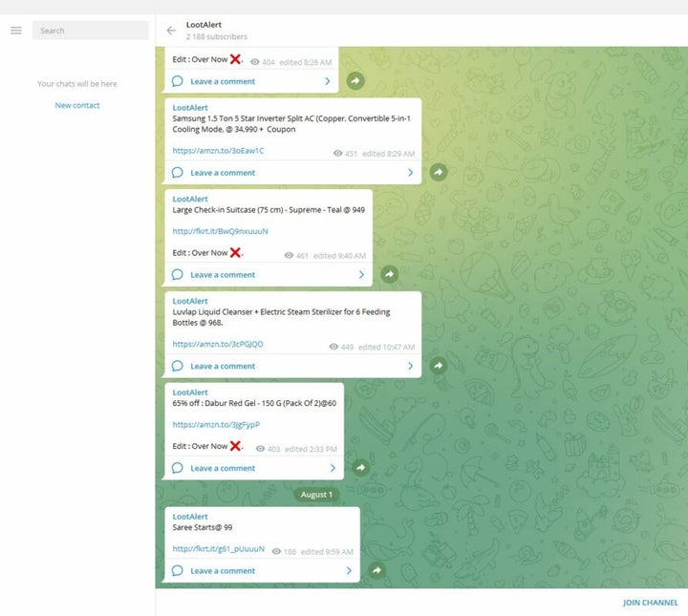Click the New contact link

click(x=77, y=105)
